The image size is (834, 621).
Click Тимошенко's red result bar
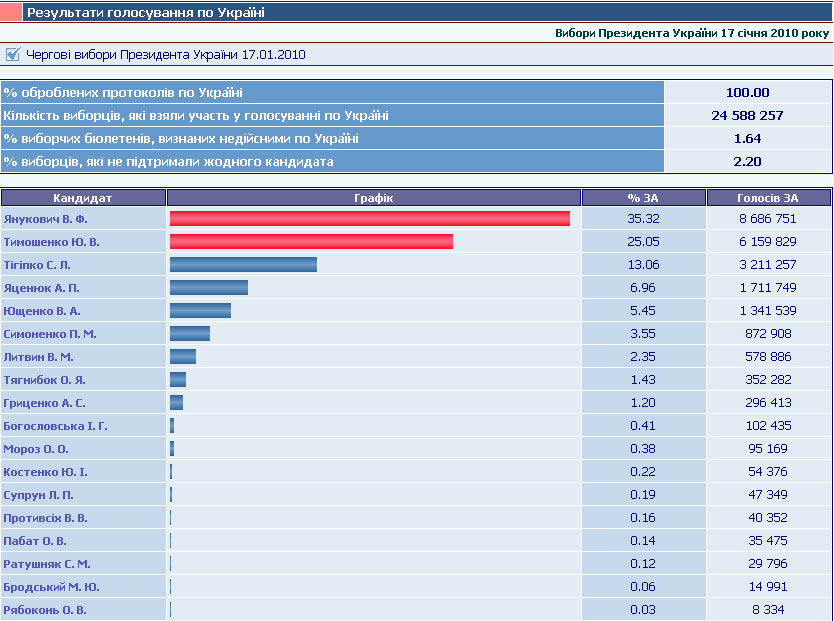pos(311,242)
